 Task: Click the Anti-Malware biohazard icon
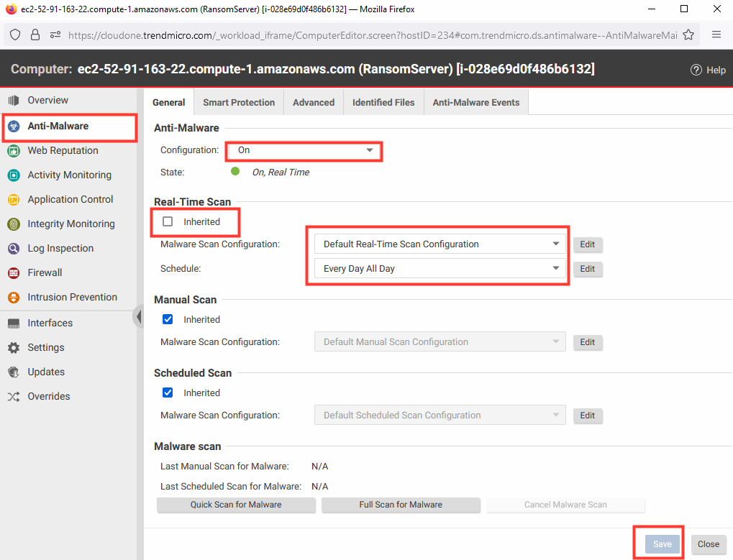click(14, 126)
